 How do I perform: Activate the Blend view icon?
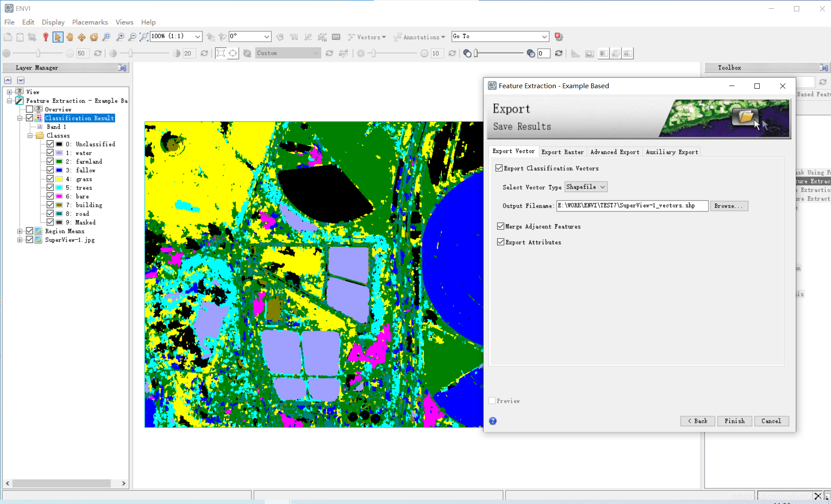[604, 53]
